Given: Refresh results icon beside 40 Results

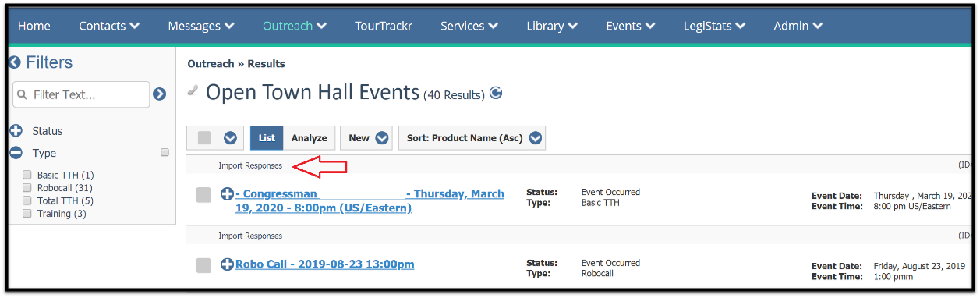Looking at the screenshot, I should point(496,93).
